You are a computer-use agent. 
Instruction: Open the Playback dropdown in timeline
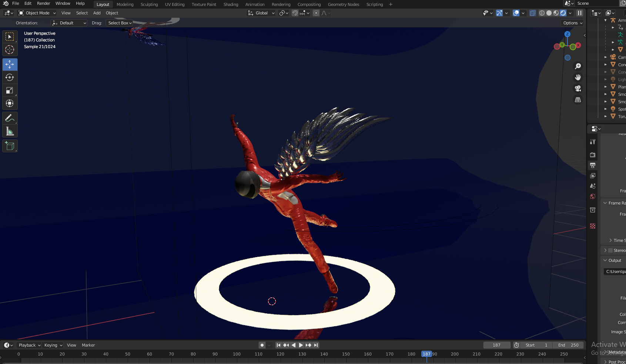[x=30, y=345]
